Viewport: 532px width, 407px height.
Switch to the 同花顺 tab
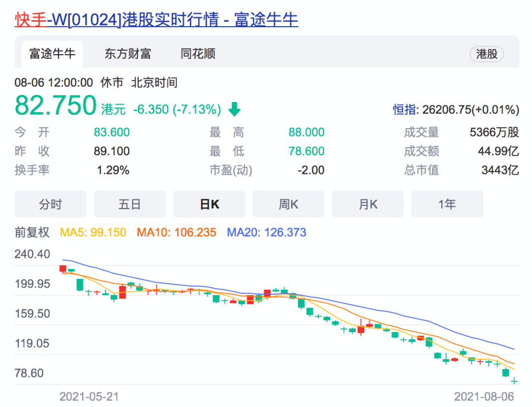(198, 54)
